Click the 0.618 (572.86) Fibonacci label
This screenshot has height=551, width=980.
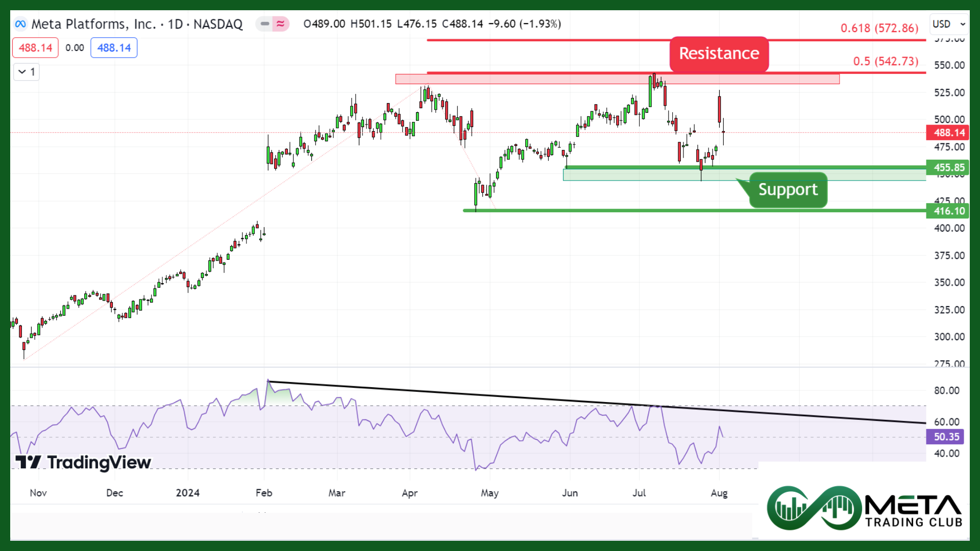coord(879,28)
